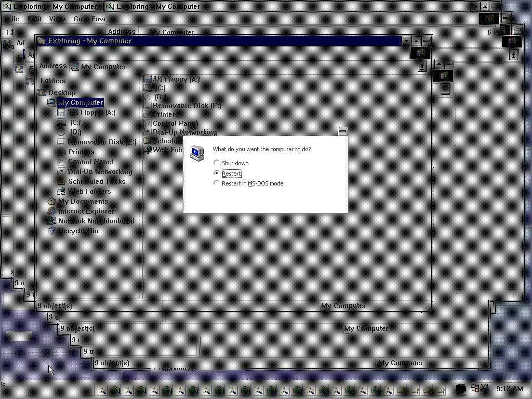
Task: Open Removable Disk (E:) in Folders tree
Action: click(102, 142)
